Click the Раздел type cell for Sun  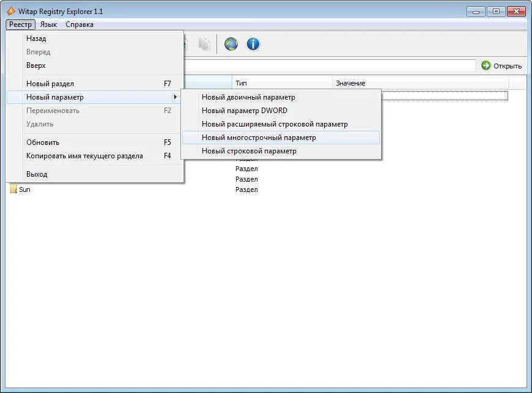(246, 189)
